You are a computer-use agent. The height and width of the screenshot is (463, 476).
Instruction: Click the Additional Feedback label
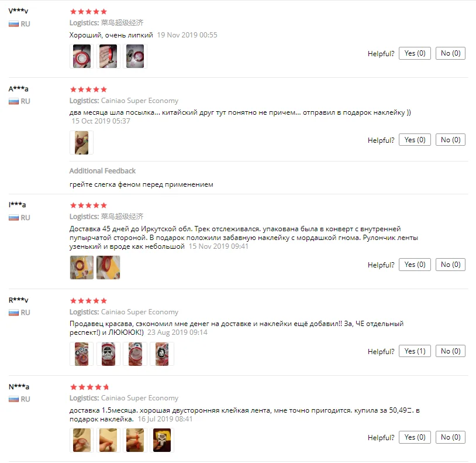pos(102,171)
